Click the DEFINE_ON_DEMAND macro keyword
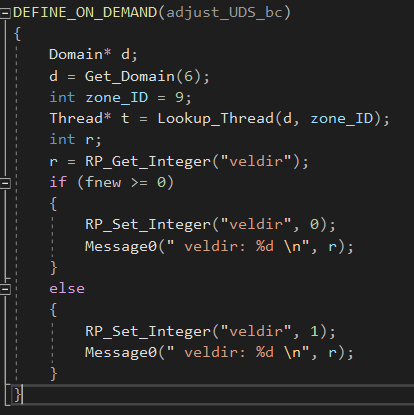The width and height of the screenshot is (414, 415). coord(85,13)
